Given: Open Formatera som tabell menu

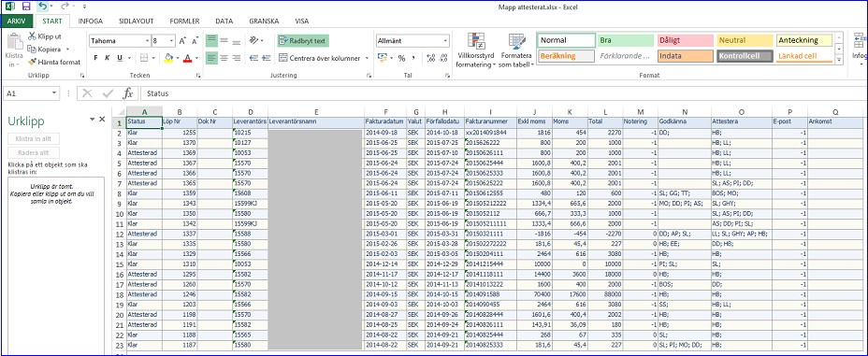Looking at the screenshot, I should 516,50.
